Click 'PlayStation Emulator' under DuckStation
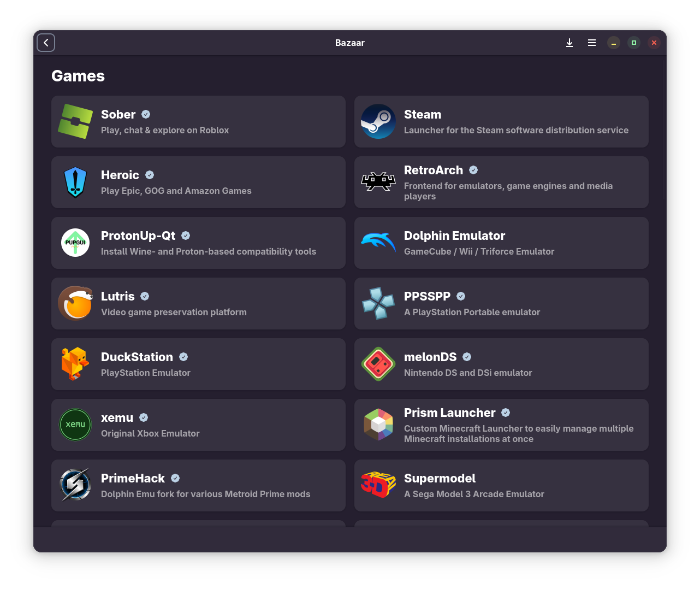 [146, 373]
